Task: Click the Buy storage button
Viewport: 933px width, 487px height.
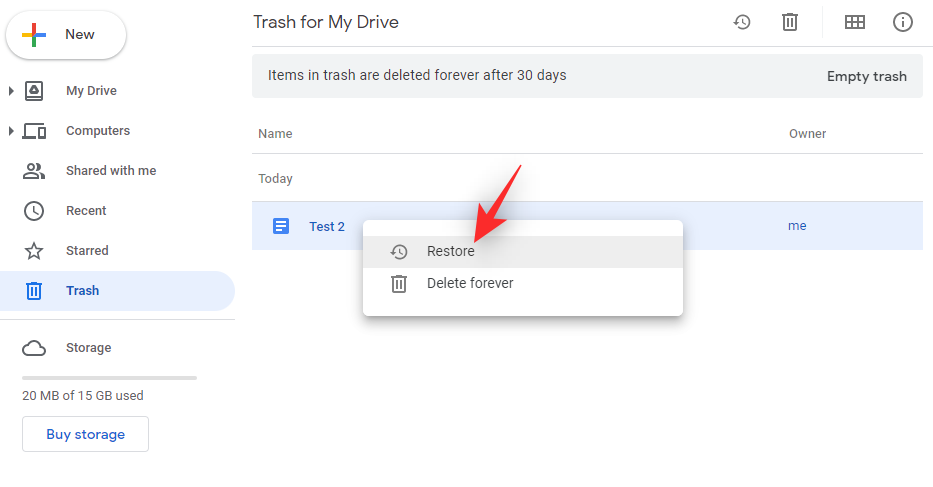Action: [85, 434]
